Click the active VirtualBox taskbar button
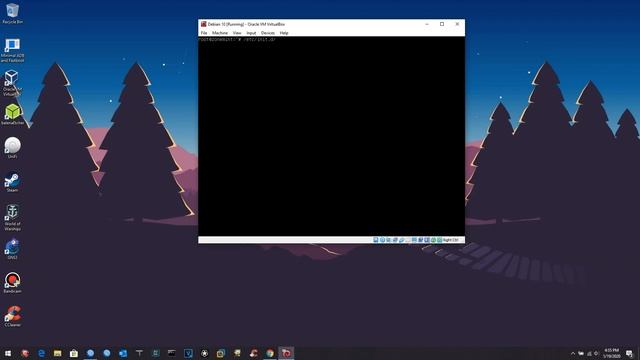640x360 pixels. point(286,353)
